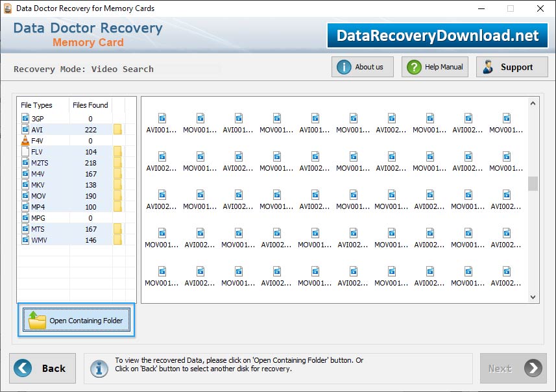Screen dimensions: 556x392
Task: Select the 3GP row label
Action: [x=38, y=119]
